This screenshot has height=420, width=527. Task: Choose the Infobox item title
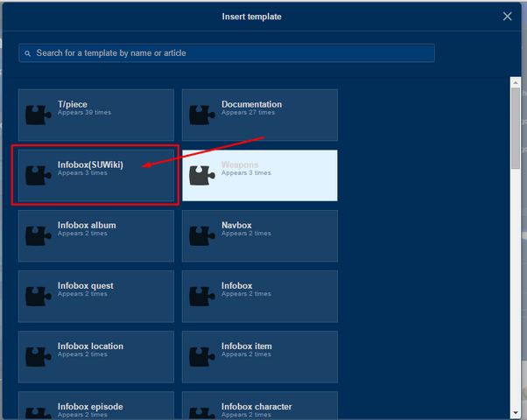click(247, 346)
